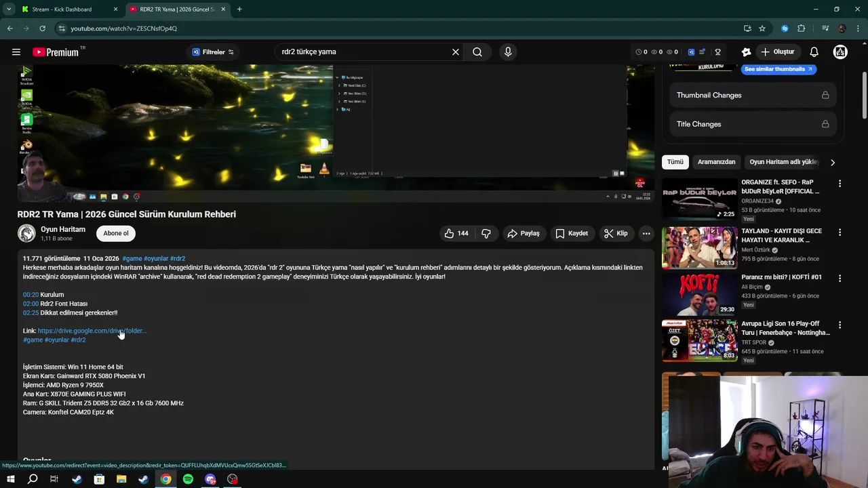
Task: Dislike the video with thumbs down
Action: [x=486, y=233]
